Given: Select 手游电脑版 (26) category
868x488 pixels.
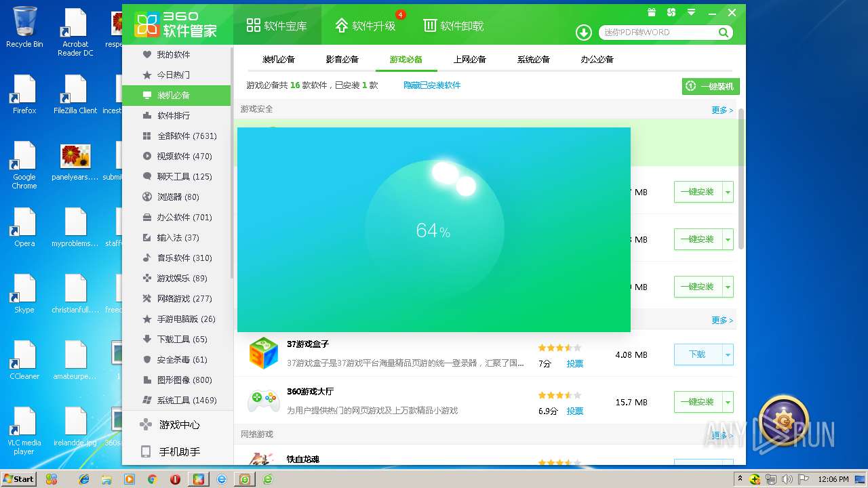Looking at the screenshot, I should 176,319.
